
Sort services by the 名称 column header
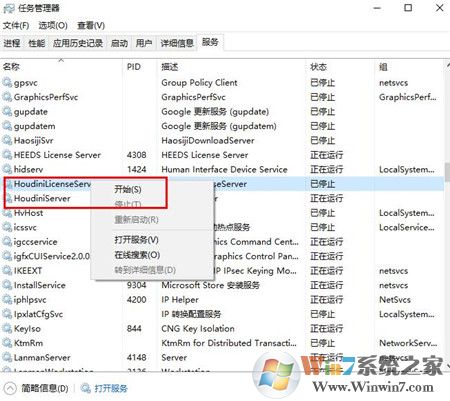(x=11, y=67)
